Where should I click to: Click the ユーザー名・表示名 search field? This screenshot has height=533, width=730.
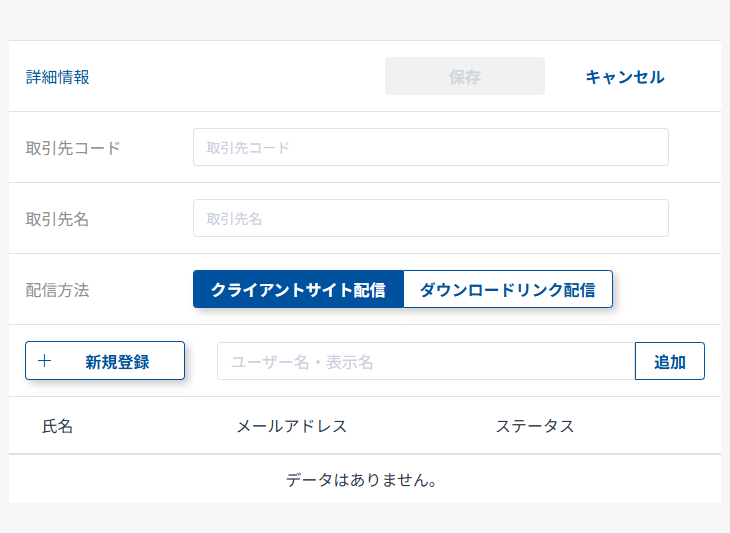425,362
